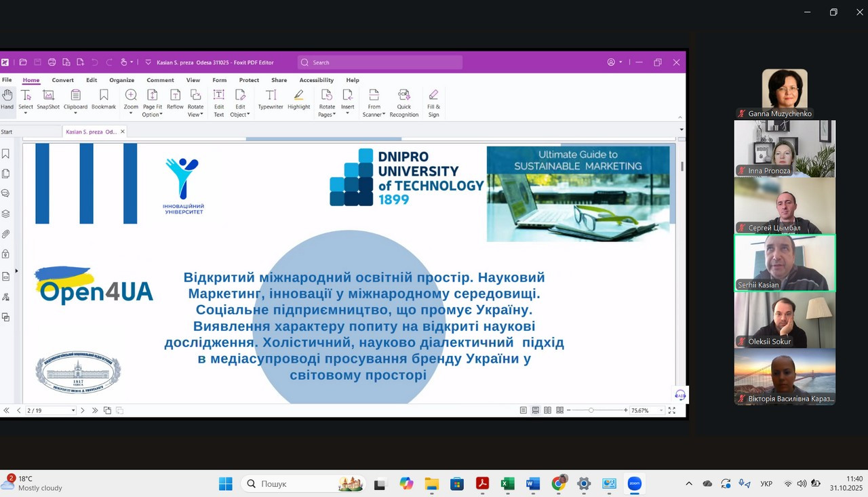Open the zoom percentage dropdown
The width and height of the screenshot is (868, 497).
point(661,411)
